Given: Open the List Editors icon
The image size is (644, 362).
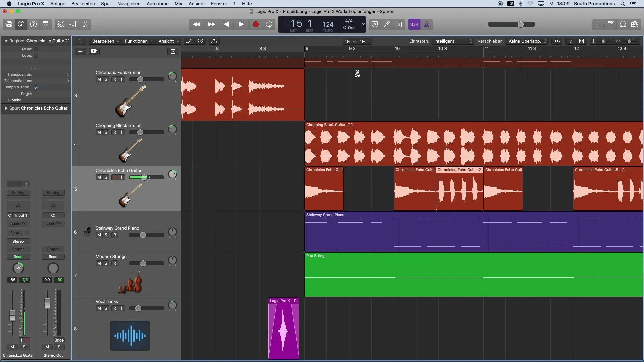Looking at the screenshot, I should pos(598,24).
